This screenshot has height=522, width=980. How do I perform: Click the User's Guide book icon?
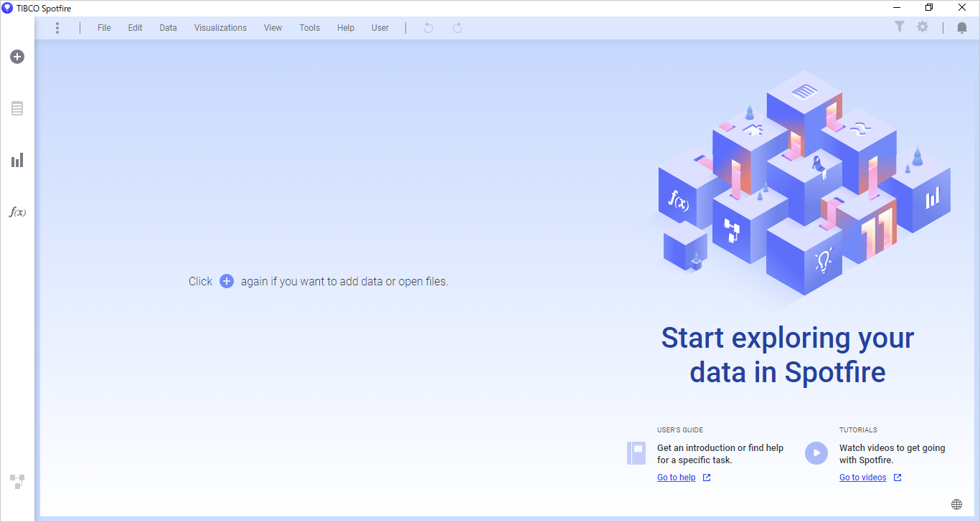click(636, 453)
